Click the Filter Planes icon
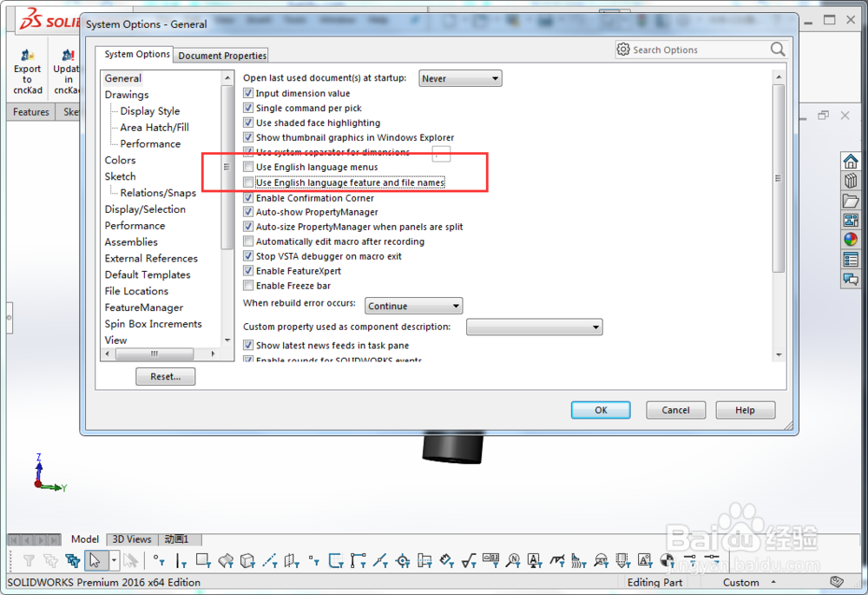This screenshot has height=595, width=868. (x=292, y=561)
